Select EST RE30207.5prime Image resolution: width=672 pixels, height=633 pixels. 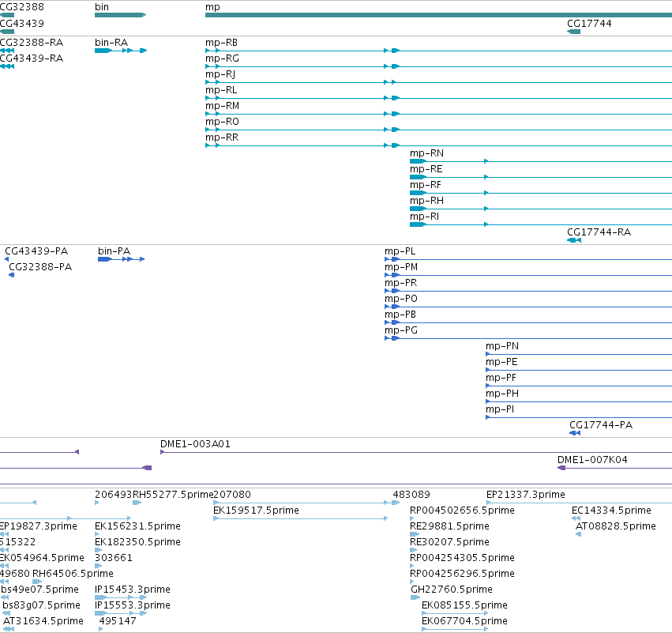point(449,542)
